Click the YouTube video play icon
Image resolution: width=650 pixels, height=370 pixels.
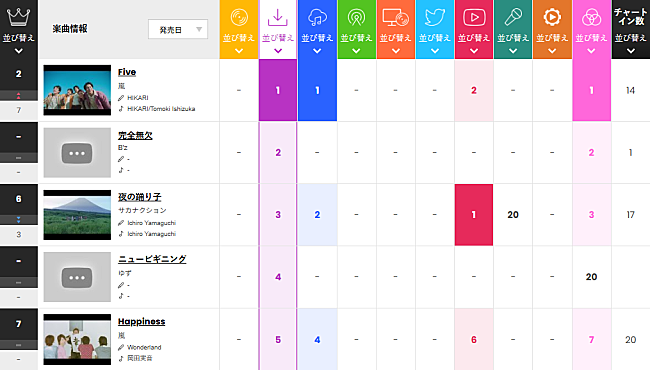pos(474,17)
